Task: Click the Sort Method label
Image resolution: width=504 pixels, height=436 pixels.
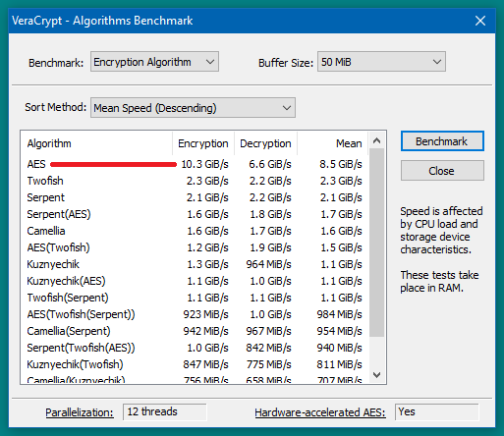Action: [x=56, y=107]
